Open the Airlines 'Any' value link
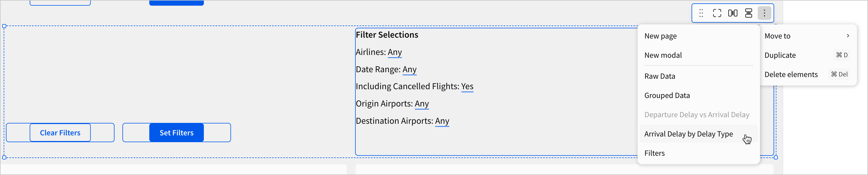Viewport: 868px width, 175px height. click(395, 52)
